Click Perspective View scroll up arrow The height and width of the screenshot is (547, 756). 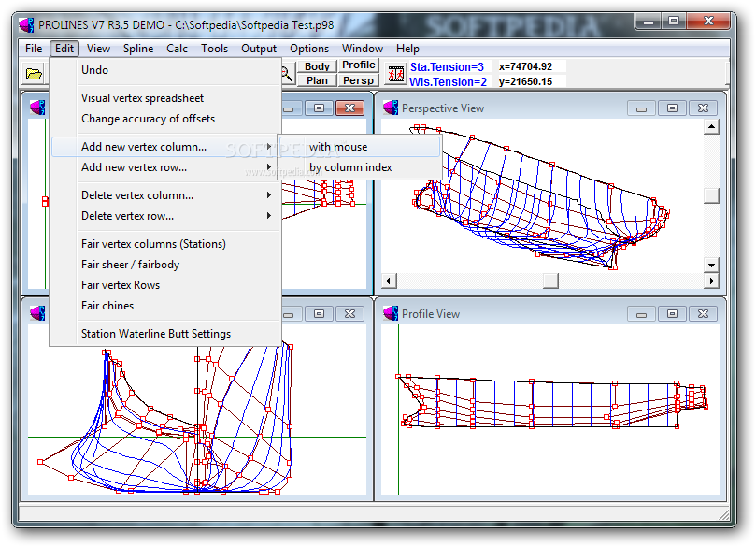tap(712, 127)
